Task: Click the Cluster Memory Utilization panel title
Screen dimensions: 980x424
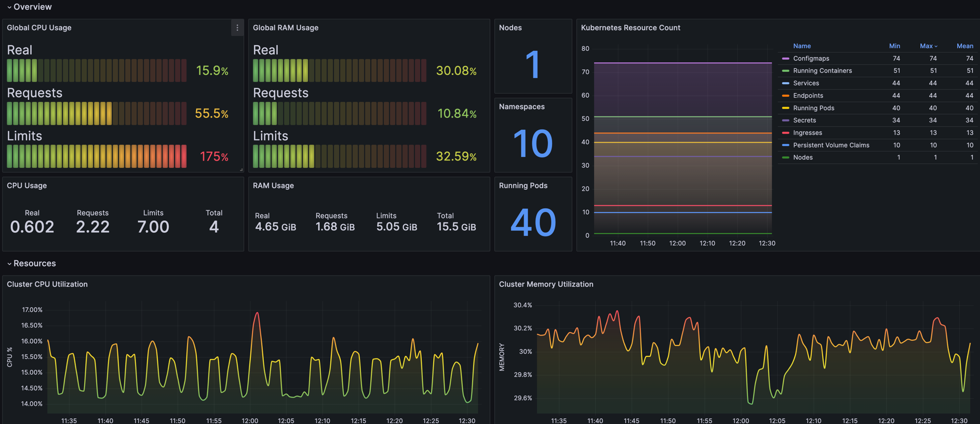Action: pos(546,284)
